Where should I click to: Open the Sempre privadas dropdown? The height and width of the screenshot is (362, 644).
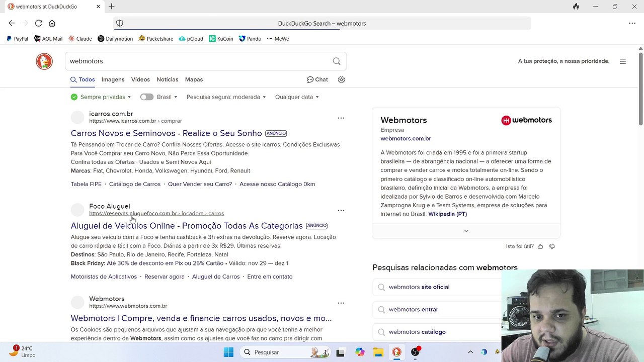(101, 97)
